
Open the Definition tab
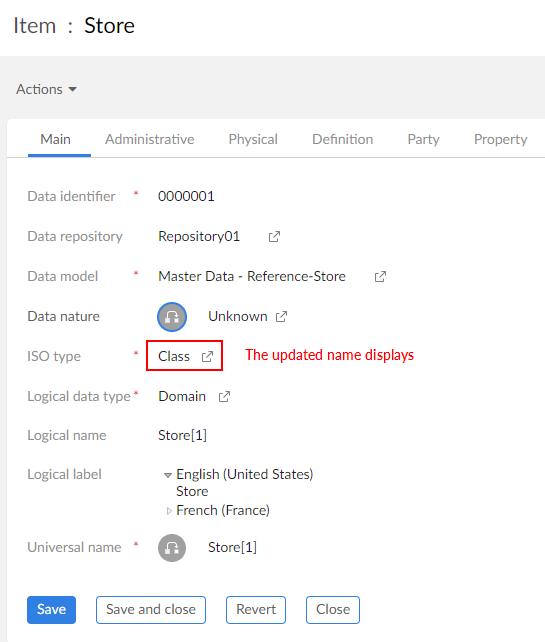click(x=342, y=139)
